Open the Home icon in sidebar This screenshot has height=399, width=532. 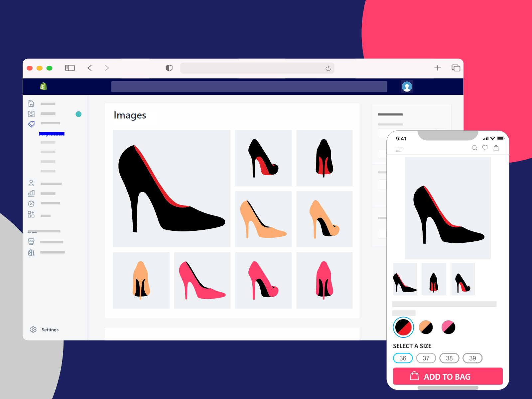(x=31, y=104)
